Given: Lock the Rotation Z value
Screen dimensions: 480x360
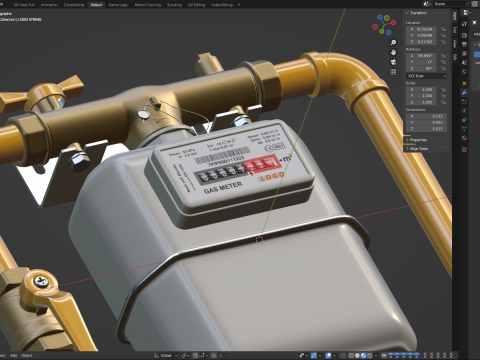Looking at the screenshot, I should tap(443, 68).
